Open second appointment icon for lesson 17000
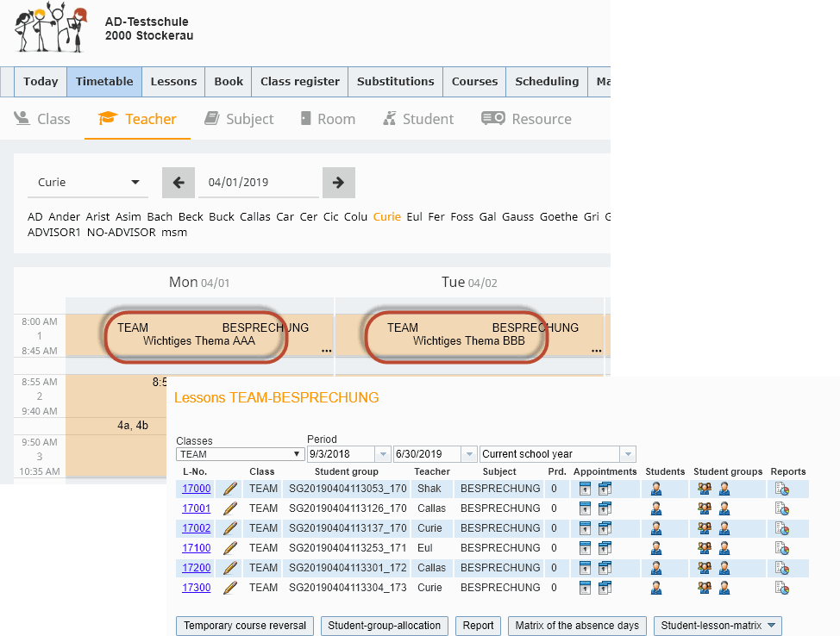The height and width of the screenshot is (636, 840). coord(605,489)
